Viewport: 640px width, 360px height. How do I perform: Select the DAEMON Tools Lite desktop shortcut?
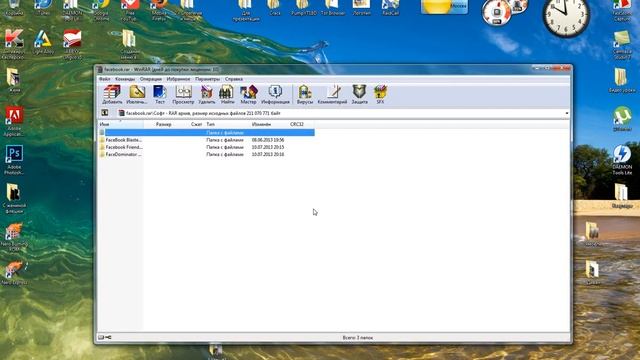[622, 160]
